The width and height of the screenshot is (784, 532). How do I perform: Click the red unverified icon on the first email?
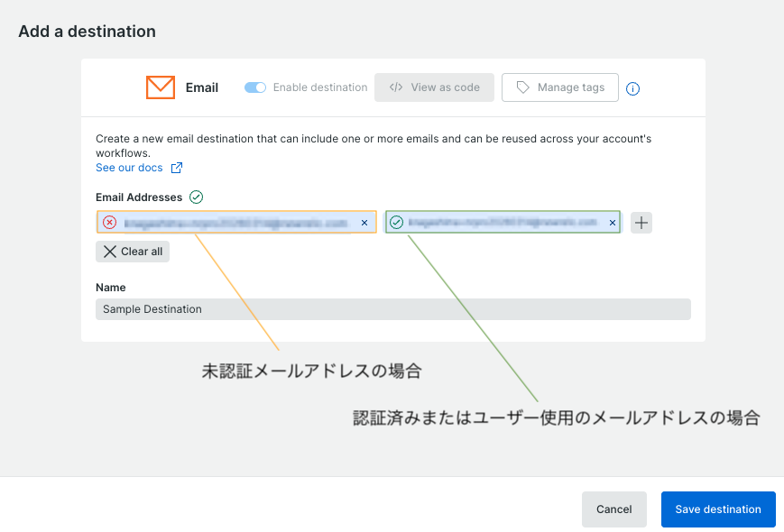point(111,222)
